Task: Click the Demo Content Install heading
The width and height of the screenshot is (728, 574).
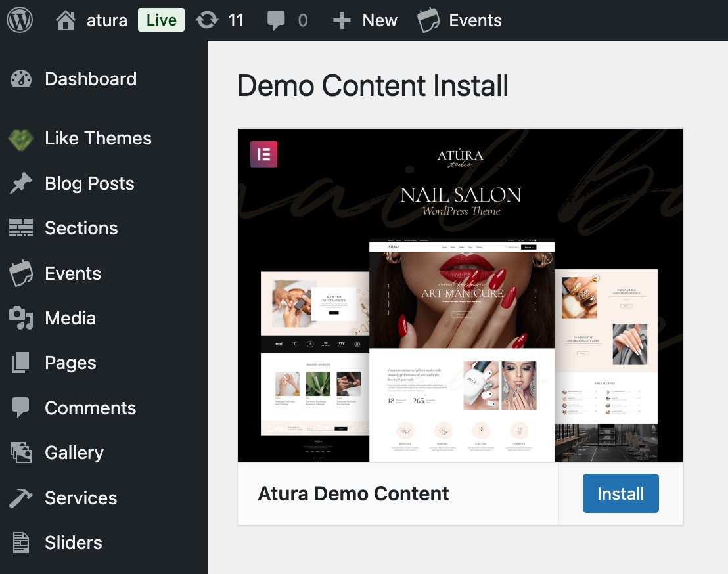Action: pos(373,85)
